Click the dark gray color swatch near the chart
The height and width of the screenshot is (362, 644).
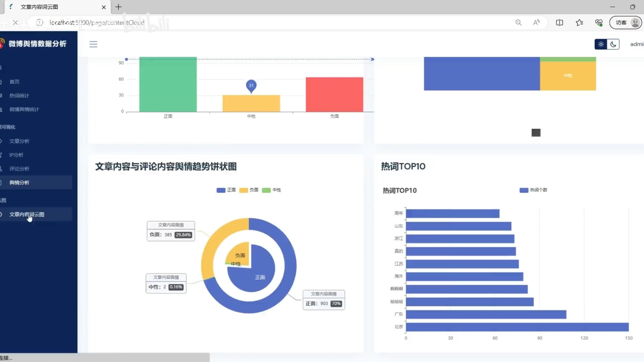click(x=536, y=133)
